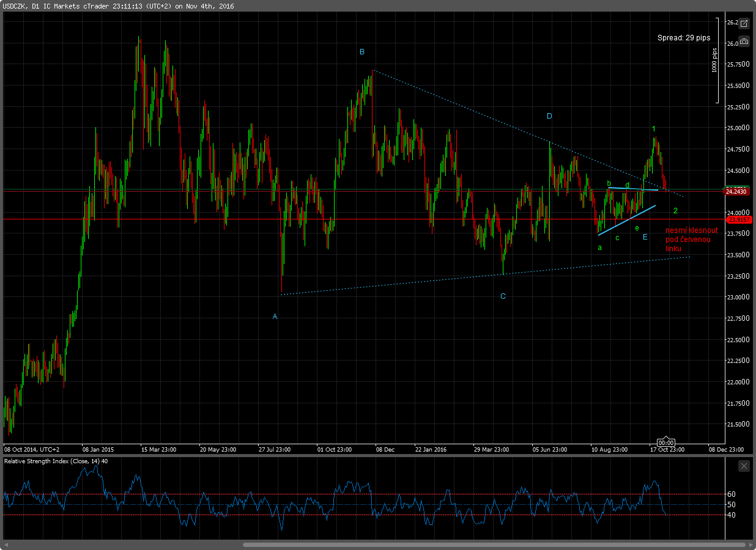Take a chart screenshot with the camera icon
The image size is (756, 550).
coord(744,42)
